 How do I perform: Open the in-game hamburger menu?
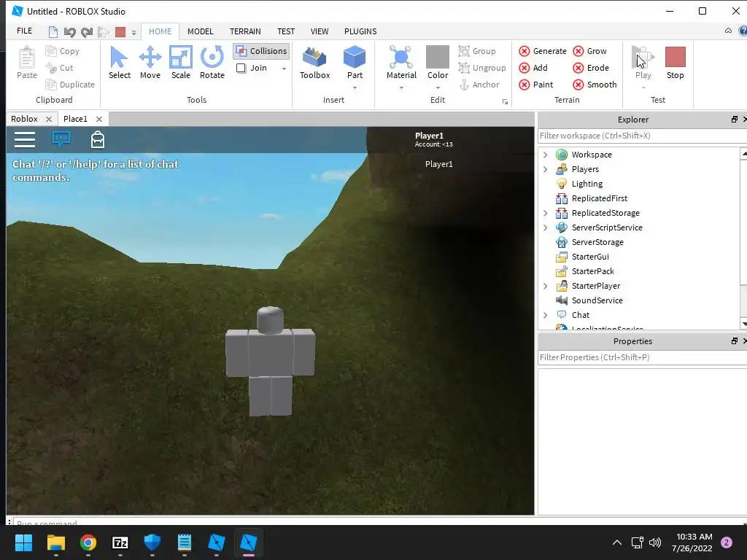[x=25, y=139]
